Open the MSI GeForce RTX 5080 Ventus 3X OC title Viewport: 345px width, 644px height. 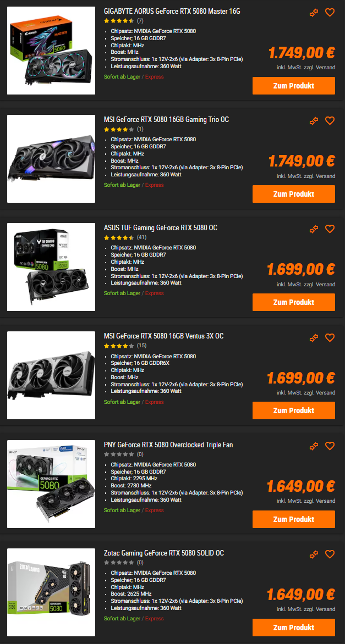point(163,336)
